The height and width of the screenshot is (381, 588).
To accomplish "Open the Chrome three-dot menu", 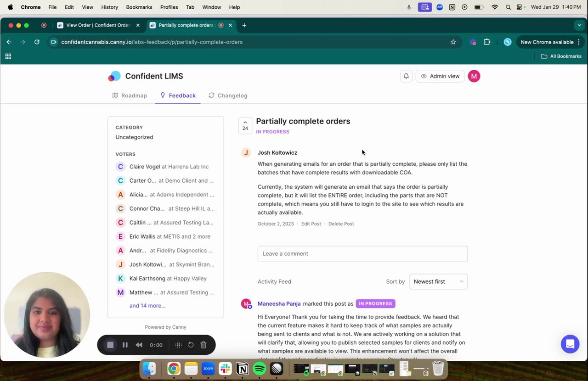I will click(x=579, y=42).
